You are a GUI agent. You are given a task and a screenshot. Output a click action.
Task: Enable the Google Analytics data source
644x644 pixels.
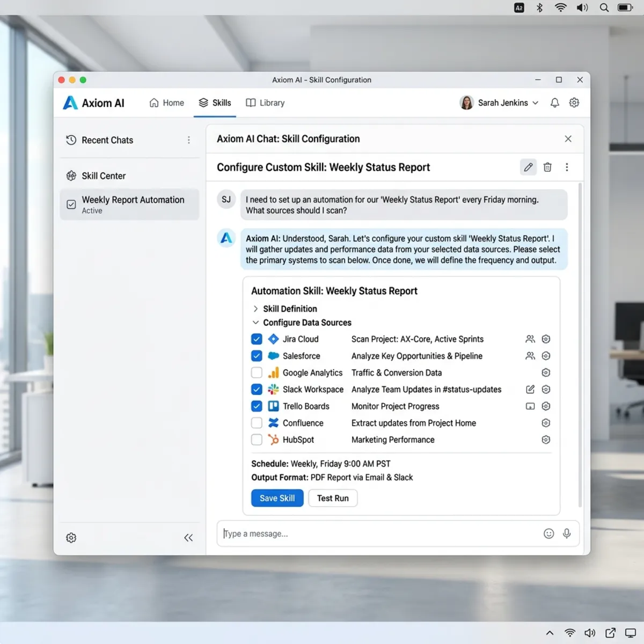[257, 372]
